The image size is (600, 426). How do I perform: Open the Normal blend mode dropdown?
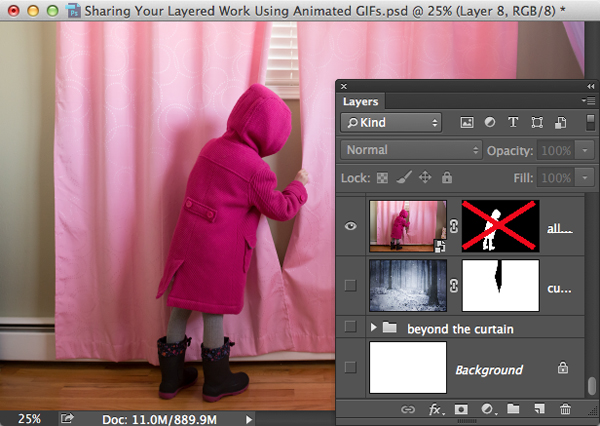pos(411,150)
